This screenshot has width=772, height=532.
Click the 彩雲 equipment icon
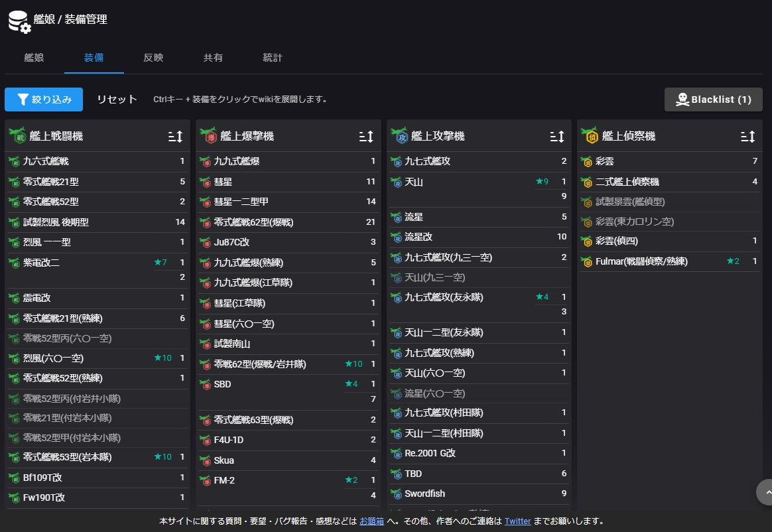point(587,161)
